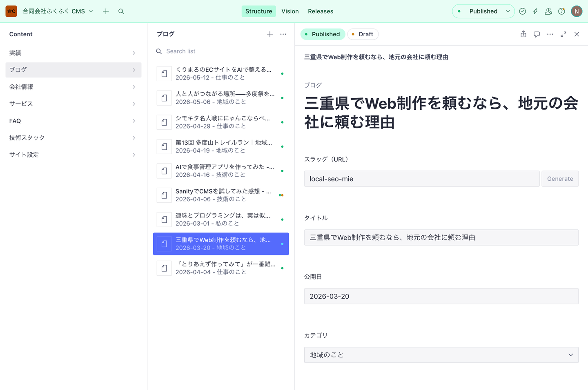The height and width of the screenshot is (390, 588).
Task: Open the workspace switcher 合同会社ふくふく CMS
Action: click(58, 11)
